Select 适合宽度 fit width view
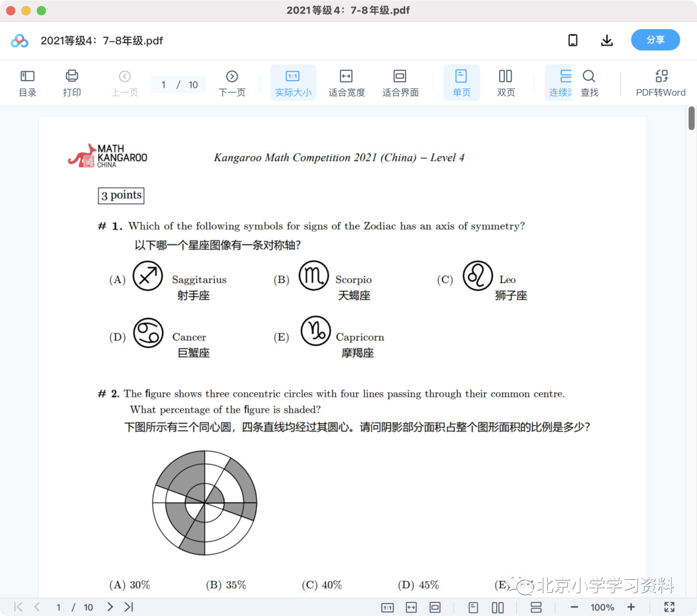The width and height of the screenshot is (697, 616). [347, 83]
